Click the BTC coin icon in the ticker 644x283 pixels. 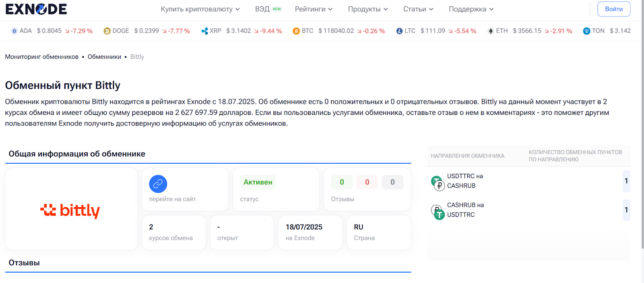tap(296, 31)
